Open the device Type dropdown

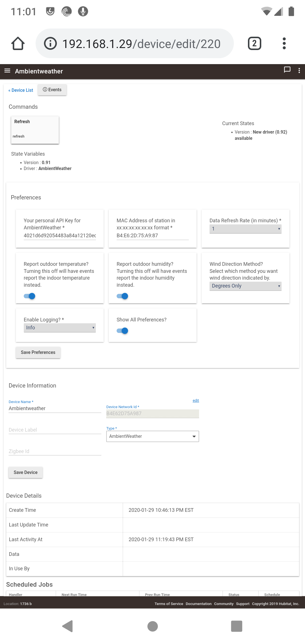pos(152,436)
